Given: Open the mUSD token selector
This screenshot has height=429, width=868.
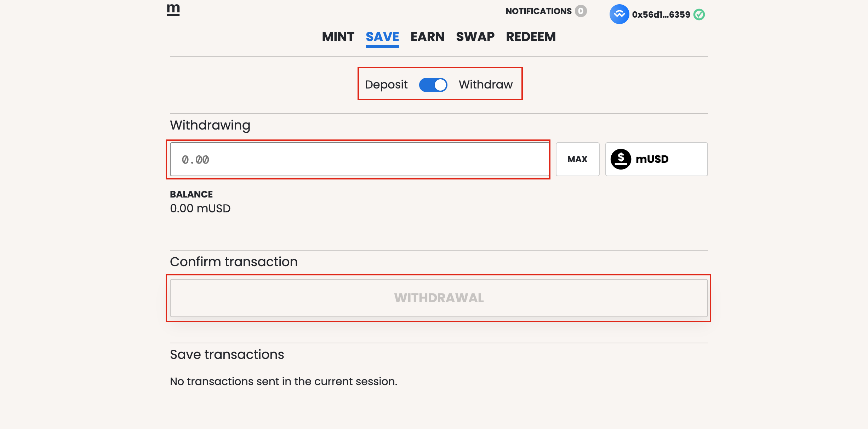Looking at the screenshot, I should (x=656, y=159).
